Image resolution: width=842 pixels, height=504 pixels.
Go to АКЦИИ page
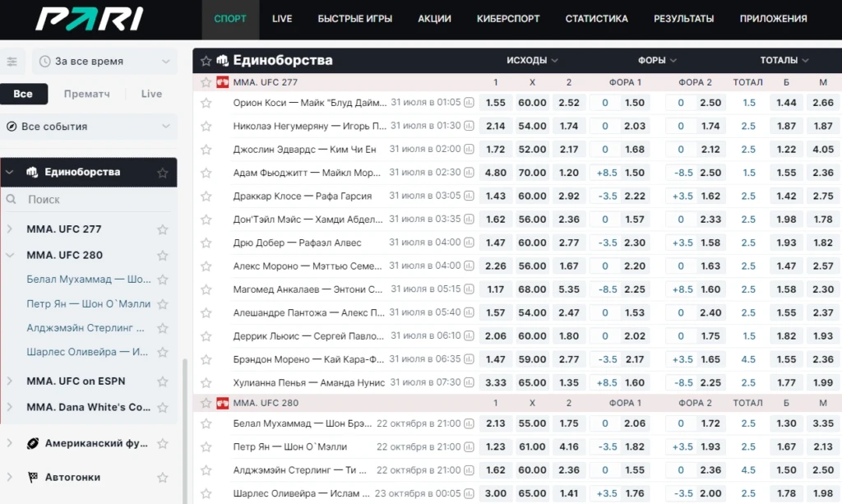tap(434, 19)
